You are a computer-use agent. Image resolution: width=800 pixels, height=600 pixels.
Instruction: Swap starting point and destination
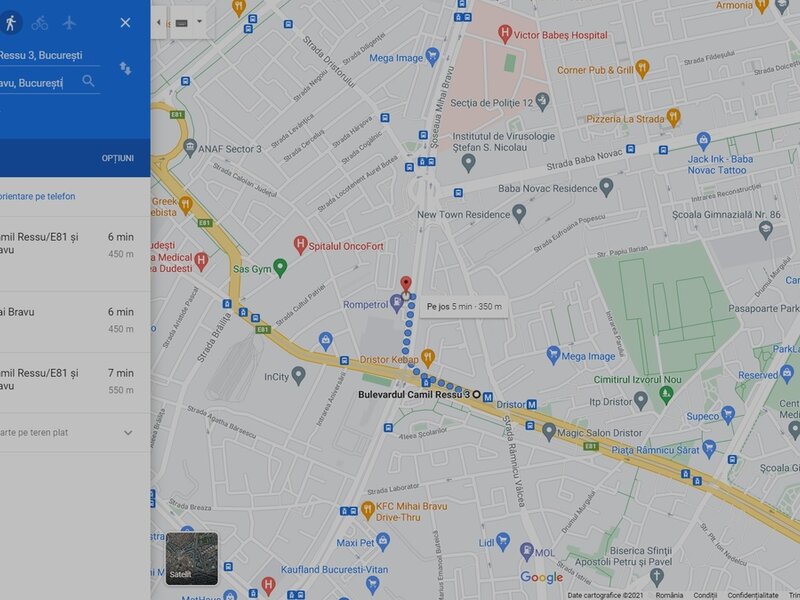[x=125, y=68]
